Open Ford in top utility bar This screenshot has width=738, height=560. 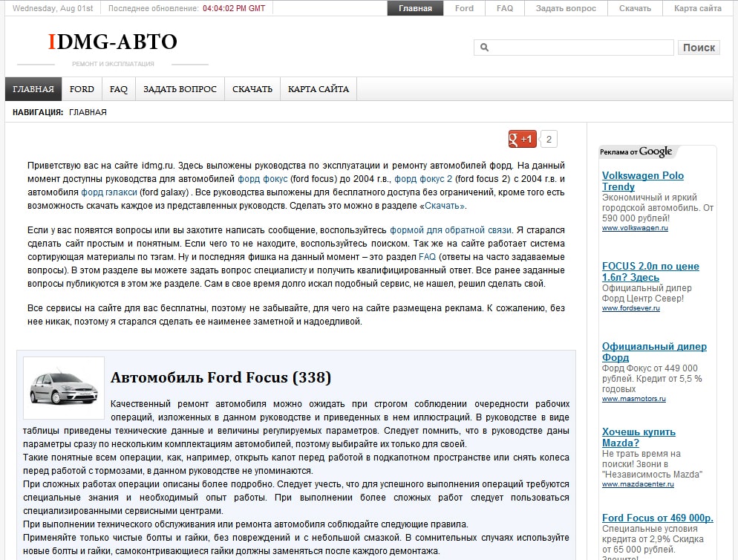point(464,8)
